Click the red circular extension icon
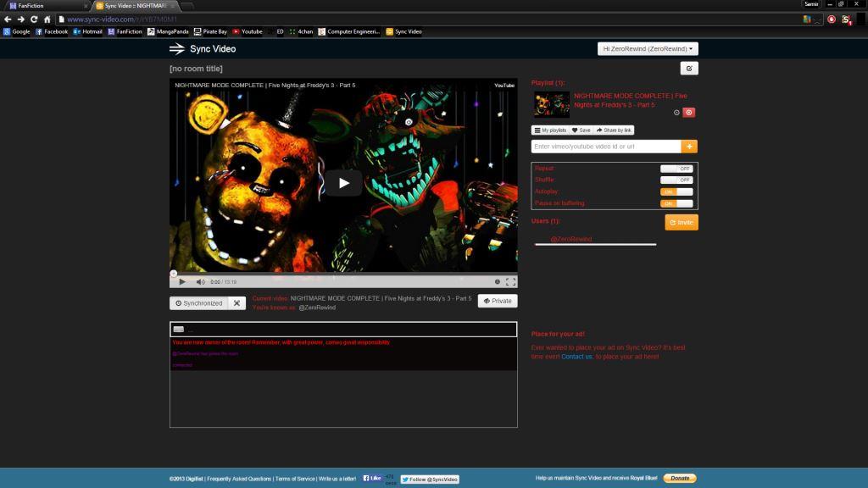This screenshot has width=868, height=488. (x=832, y=19)
